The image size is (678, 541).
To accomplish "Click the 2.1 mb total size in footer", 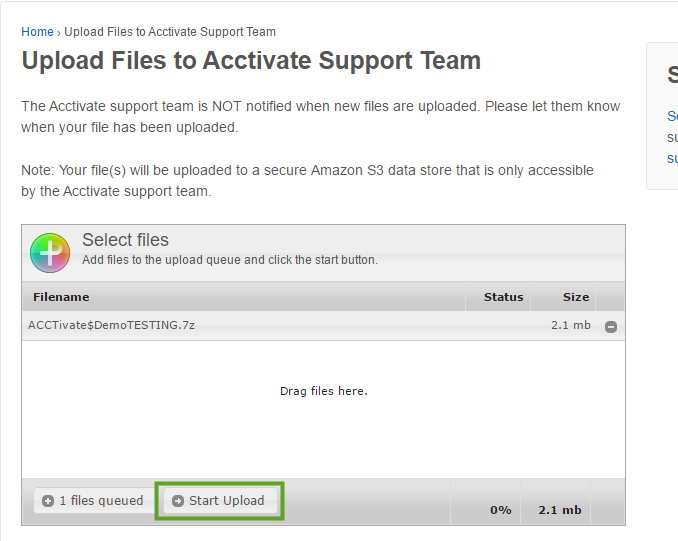I will point(560,510).
